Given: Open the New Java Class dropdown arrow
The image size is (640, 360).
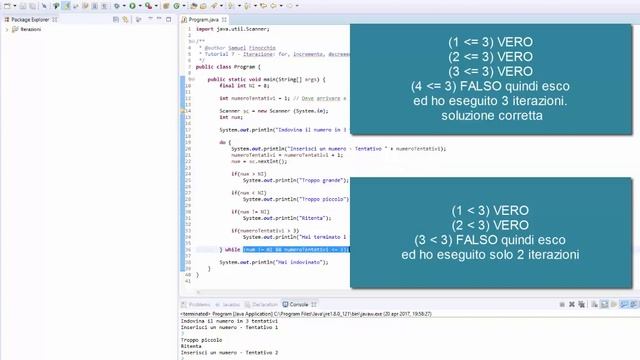Looking at the screenshot, I should pyautogui.click(x=184, y=6).
